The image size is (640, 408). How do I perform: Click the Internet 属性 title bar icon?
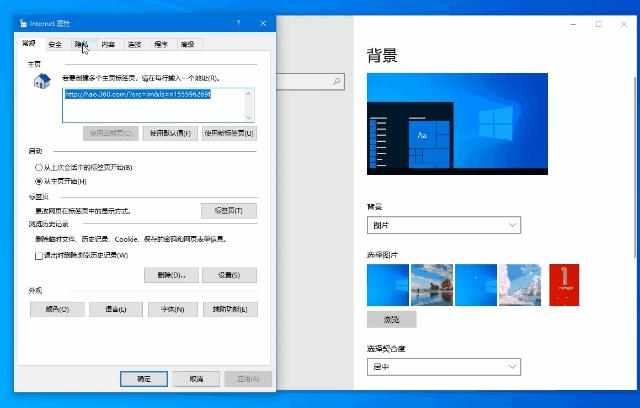pos(23,23)
